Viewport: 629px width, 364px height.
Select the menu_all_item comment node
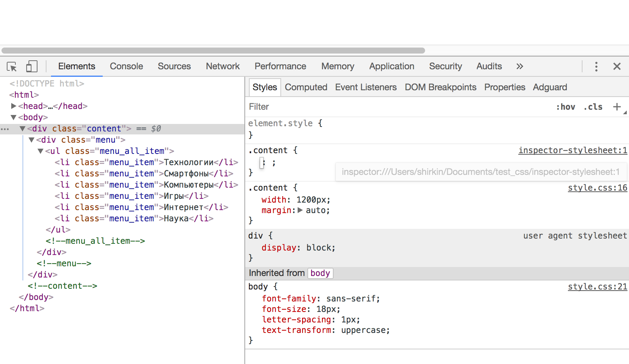click(x=95, y=241)
